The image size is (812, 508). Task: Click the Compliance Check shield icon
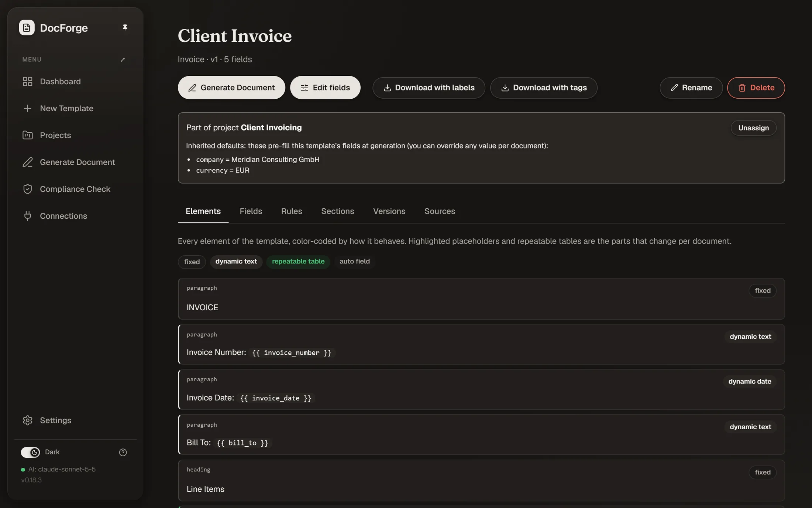(x=28, y=189)
